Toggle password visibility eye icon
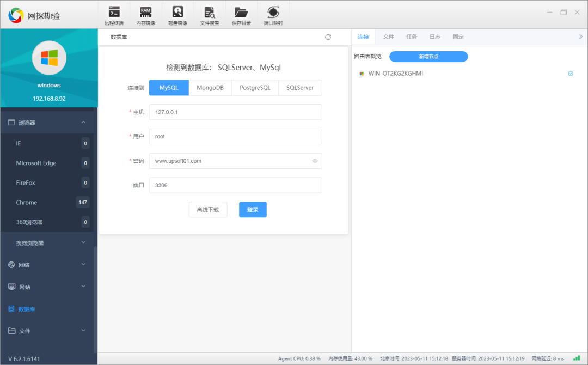Viewport: 588px width, 365px height. (315, 161)
